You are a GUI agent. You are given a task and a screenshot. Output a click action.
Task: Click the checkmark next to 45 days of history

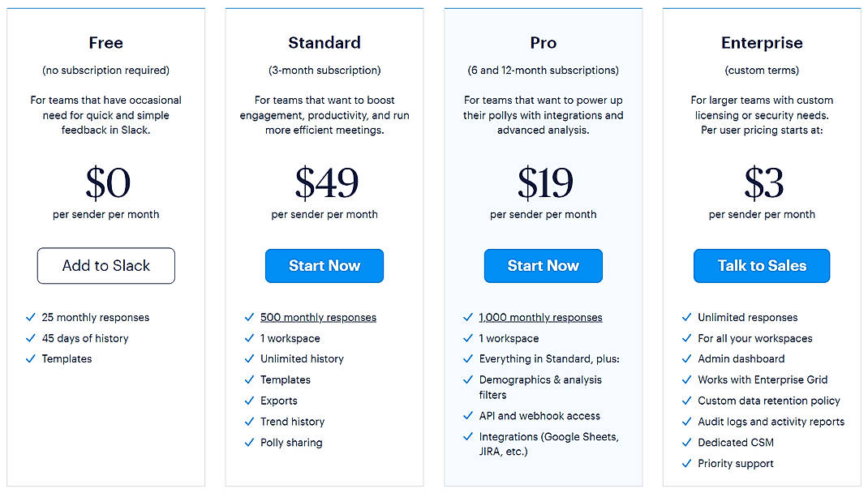pos(31,338)
